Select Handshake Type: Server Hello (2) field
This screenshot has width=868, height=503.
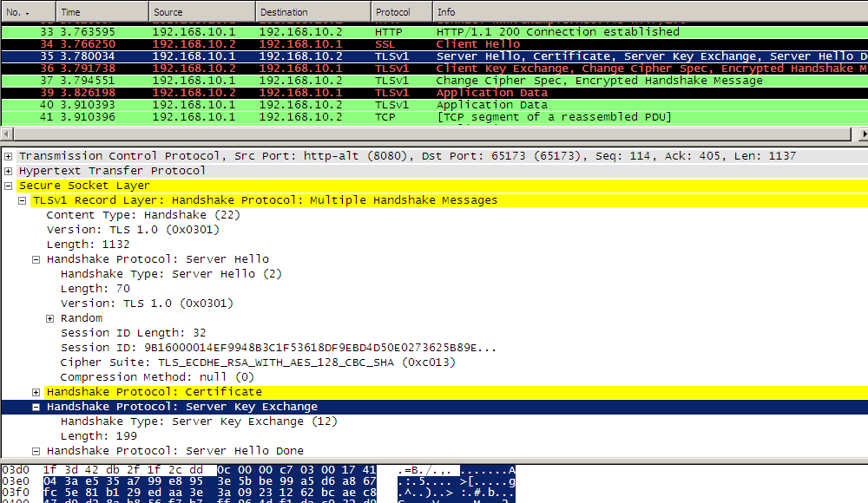pyautogui.click(x=171, y=274)
